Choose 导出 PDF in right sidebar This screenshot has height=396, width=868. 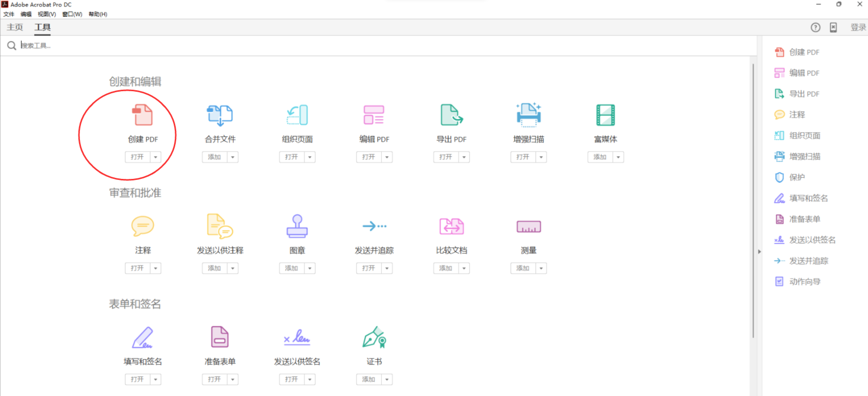pos(797,94)
